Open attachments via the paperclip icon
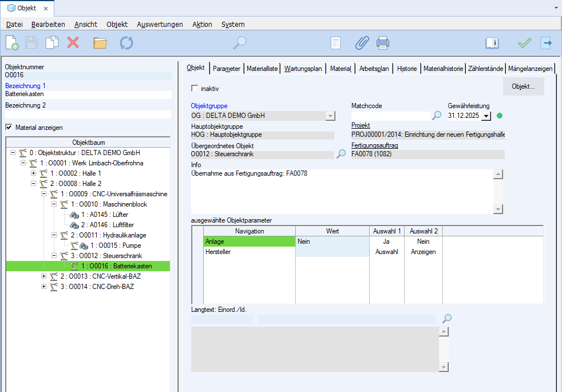562x392 pixels. click(x=362, y=43)
